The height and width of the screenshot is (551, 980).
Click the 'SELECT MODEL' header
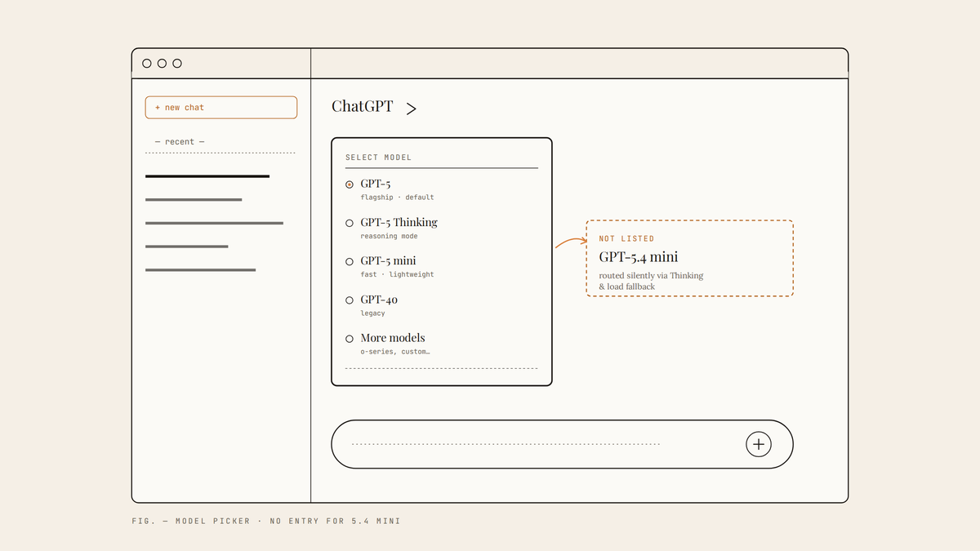pos(378,158)
